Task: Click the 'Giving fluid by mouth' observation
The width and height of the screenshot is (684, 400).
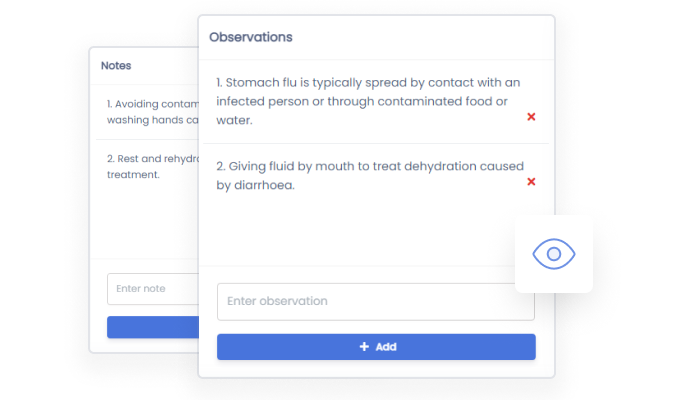Action: pyautogui.click(x=368, y=166)
